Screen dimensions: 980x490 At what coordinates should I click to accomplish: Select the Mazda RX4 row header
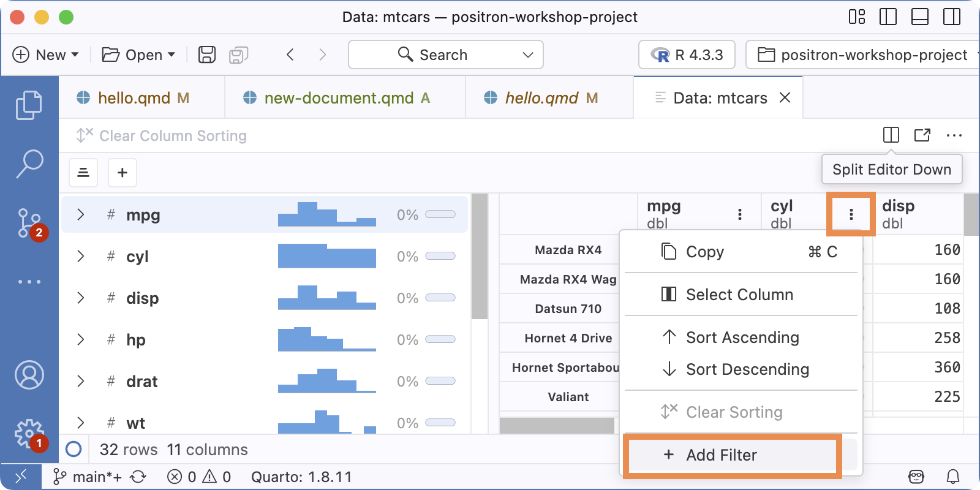coord(568,250)
